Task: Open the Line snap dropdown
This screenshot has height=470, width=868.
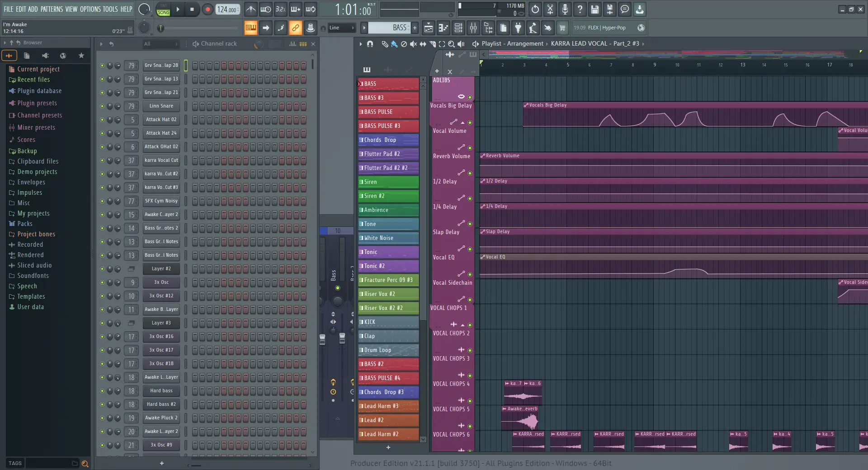Action: coord(342,28)
